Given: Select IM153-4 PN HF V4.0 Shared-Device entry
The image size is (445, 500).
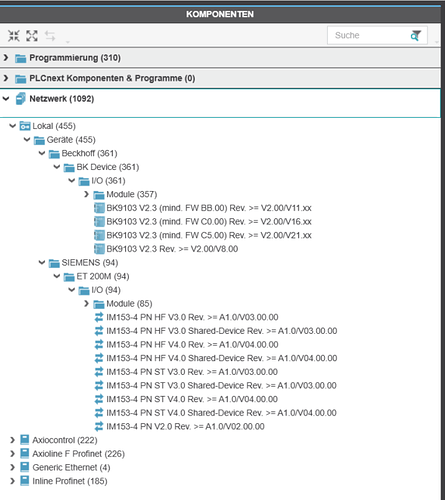Looking at the screenshot, I should 222,358.
